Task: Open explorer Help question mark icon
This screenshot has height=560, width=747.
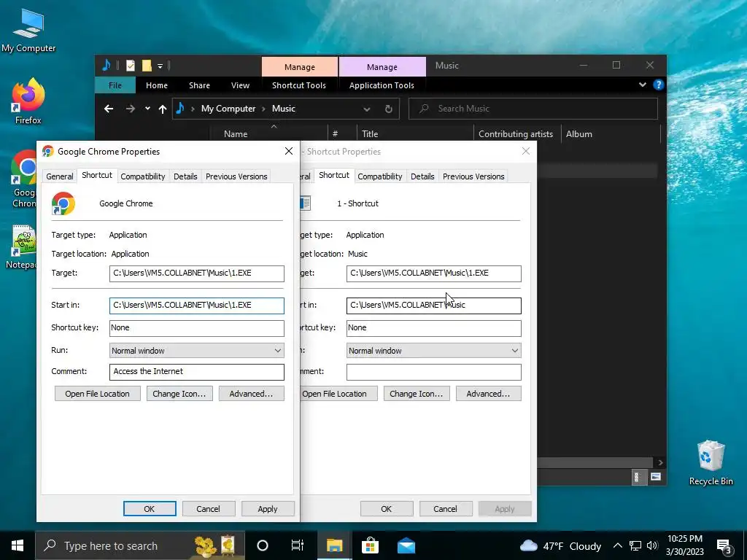Action: click(x=659, y=85)
